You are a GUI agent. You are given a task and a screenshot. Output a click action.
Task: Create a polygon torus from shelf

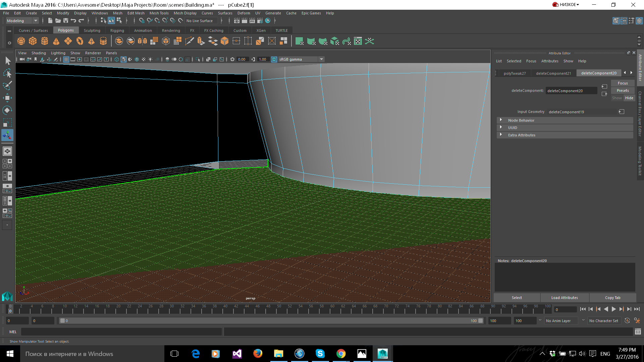click(80, 41)
